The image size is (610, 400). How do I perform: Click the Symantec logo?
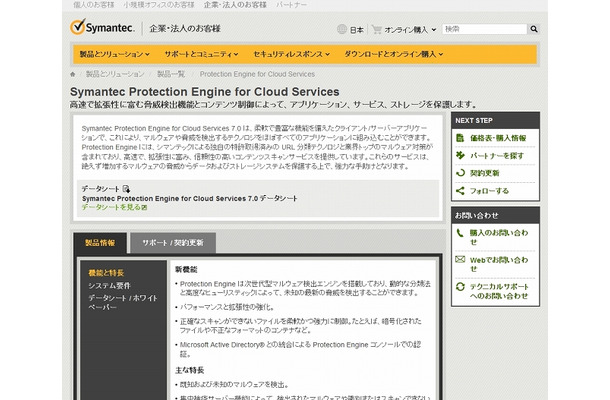click(102, 27)
